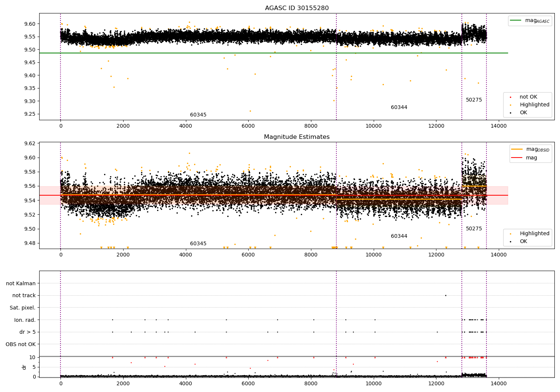Select the mag OBSID legend entry
The image size is (560, 392).
531,149
